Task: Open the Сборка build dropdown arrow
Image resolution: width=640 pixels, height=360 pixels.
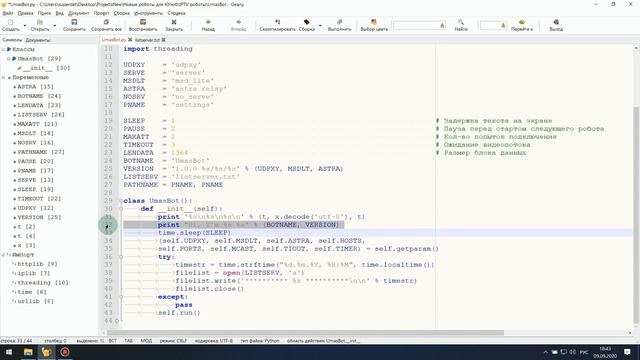Action: [x=320, y=25]
